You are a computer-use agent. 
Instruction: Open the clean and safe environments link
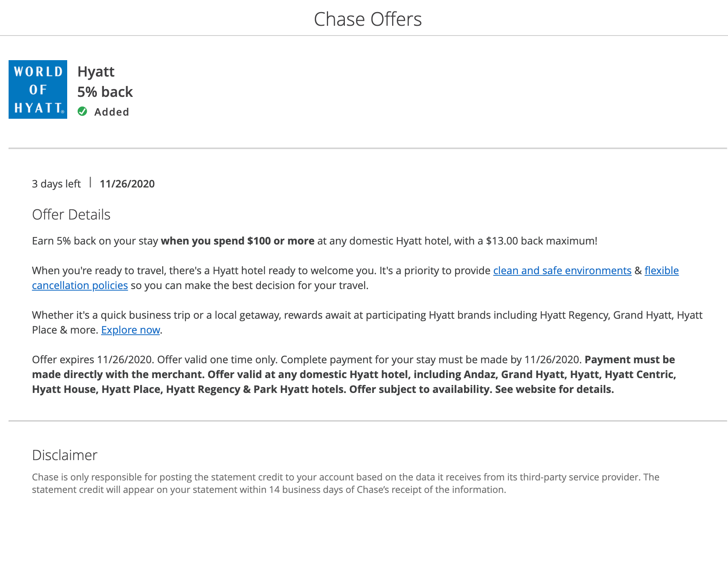click(562, 271)
